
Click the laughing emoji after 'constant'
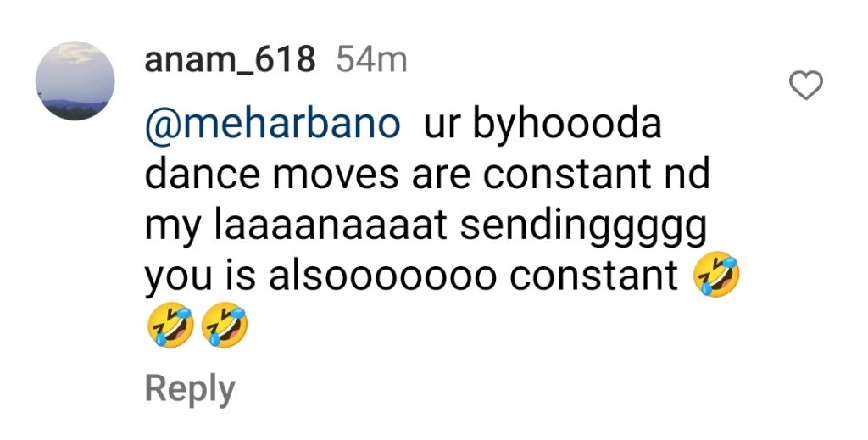[x=717, y=275]
